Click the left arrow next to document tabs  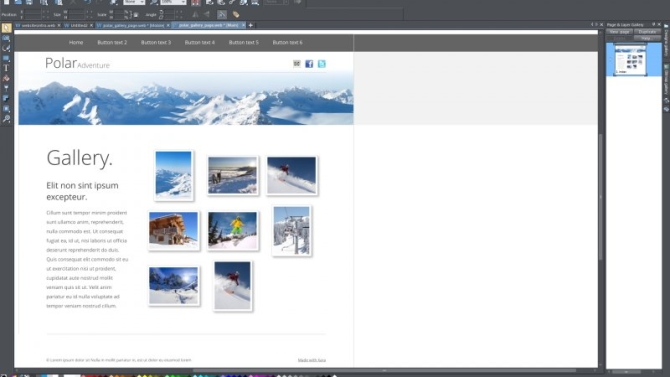tap(592, 25)
